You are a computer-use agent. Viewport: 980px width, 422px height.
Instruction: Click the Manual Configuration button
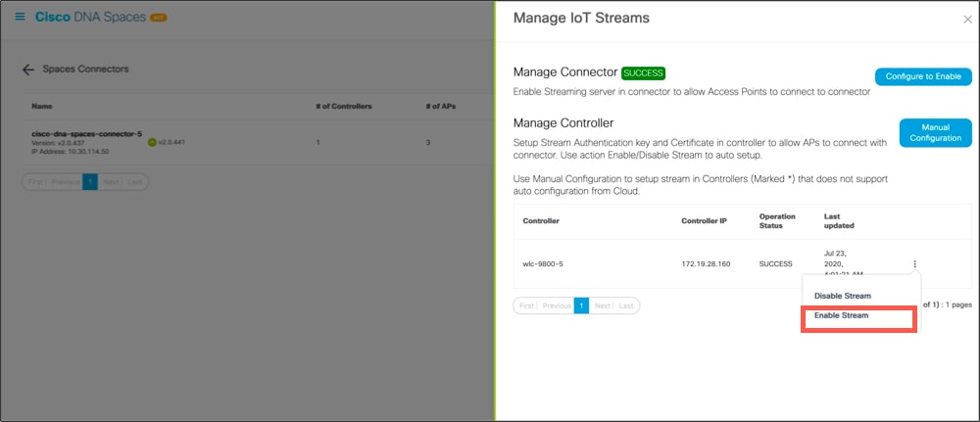point(935,133)
